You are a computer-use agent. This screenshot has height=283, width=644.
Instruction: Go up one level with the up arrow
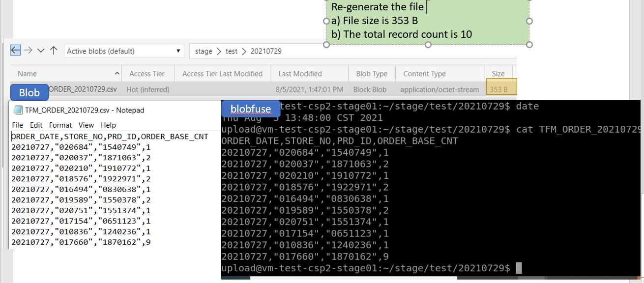(54, 51)
